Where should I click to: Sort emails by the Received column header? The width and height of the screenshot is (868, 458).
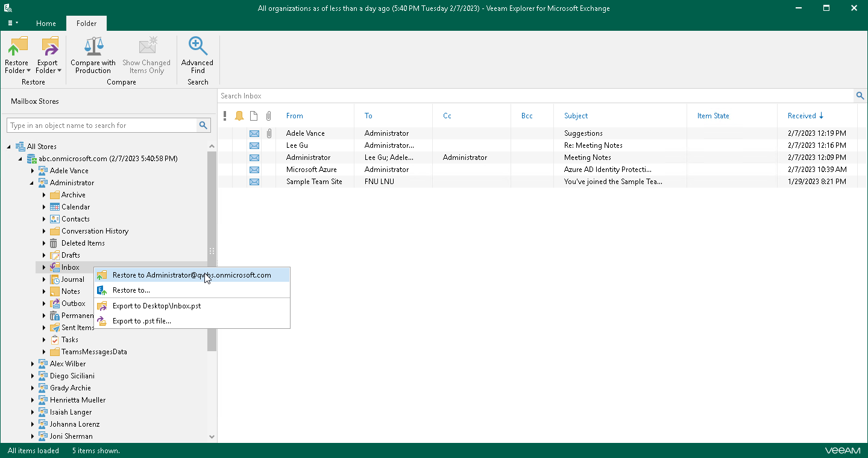click(802, 115)
